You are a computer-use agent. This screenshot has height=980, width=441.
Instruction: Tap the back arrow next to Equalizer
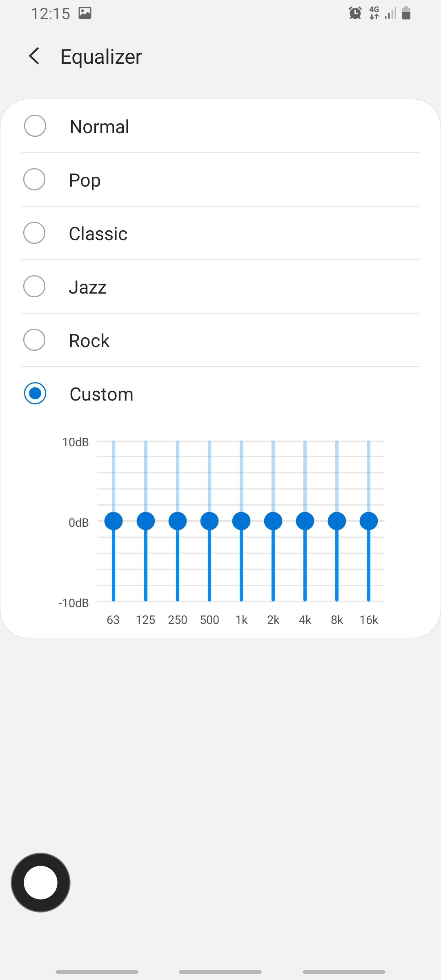tap(34, 56)
